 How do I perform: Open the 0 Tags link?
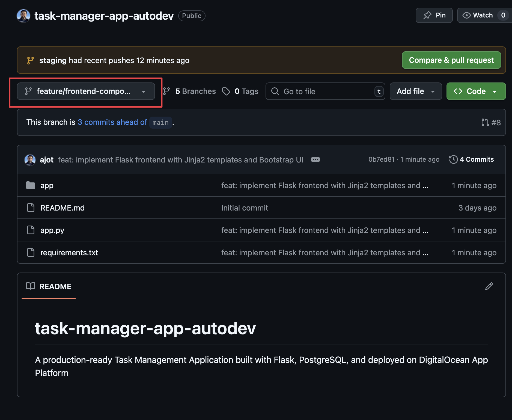[246, 91]
